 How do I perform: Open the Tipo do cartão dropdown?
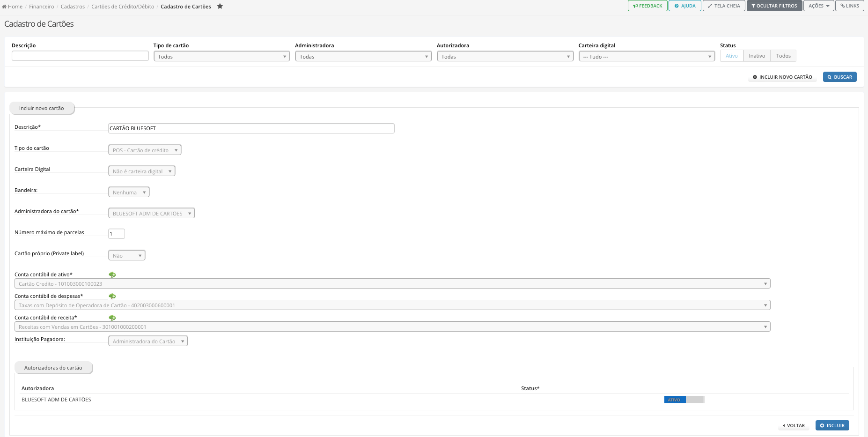(x=145, y=150)
